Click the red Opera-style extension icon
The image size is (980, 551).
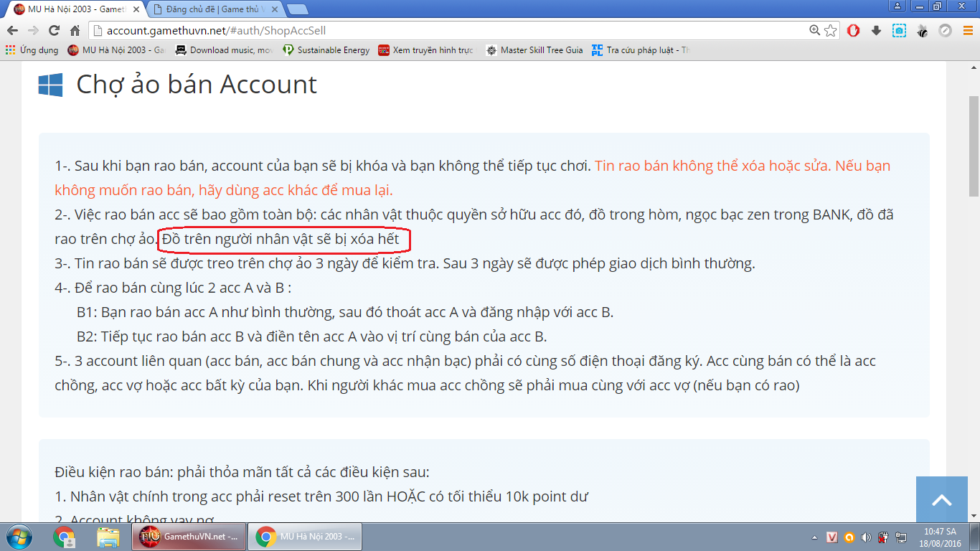[853, 31]
